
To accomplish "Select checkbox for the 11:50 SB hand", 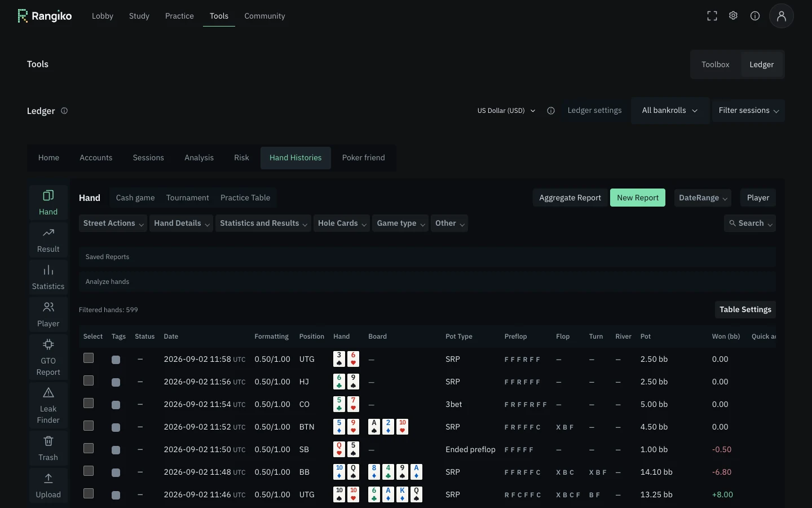I will pyautogui.click(x=89, y=448).
